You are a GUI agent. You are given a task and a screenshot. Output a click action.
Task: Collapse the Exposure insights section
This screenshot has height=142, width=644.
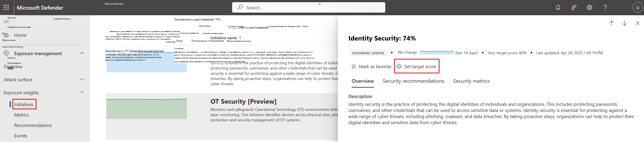pyautogui.click(x=82, y=92)
